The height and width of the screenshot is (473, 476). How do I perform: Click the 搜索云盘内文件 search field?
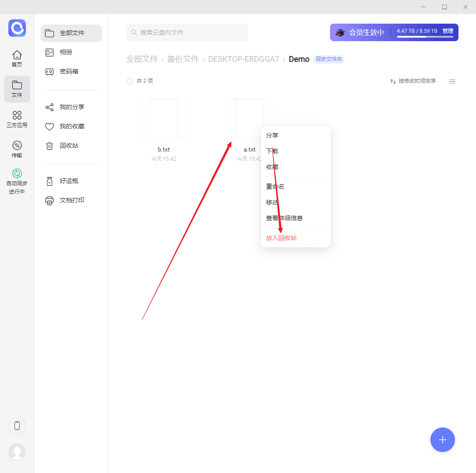pyautogui.click(x=187, y=32)
